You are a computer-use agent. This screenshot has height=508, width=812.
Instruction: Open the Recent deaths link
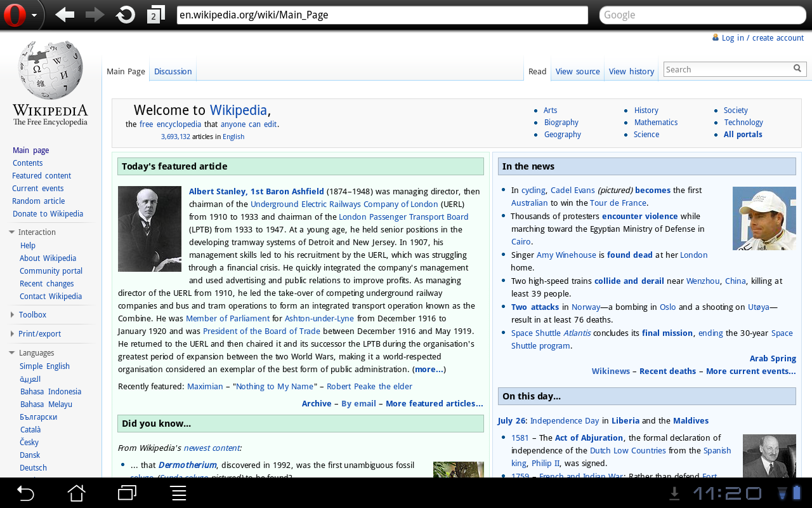click(x=667, y=371)
